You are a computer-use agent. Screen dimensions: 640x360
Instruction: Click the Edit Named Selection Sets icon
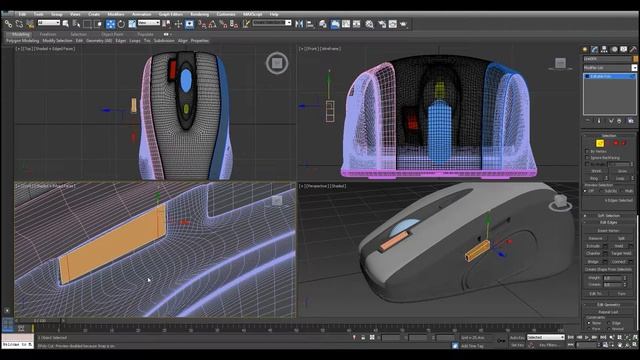pos(246,24)
